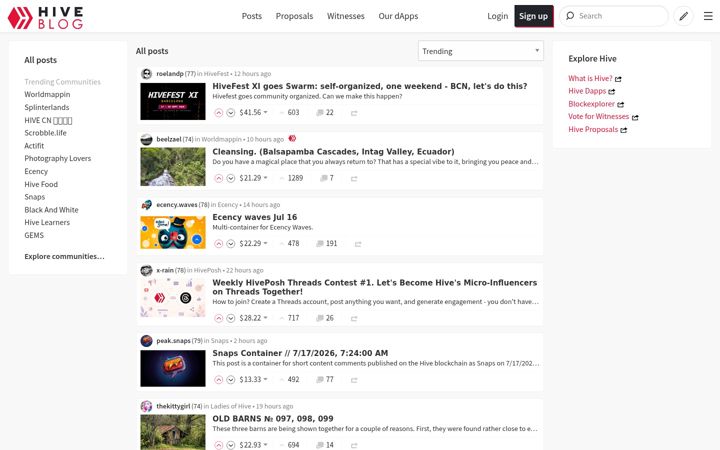Screen dimensions: 720x450
Task: Select the Splinterlands community
Action: [47, 107]
